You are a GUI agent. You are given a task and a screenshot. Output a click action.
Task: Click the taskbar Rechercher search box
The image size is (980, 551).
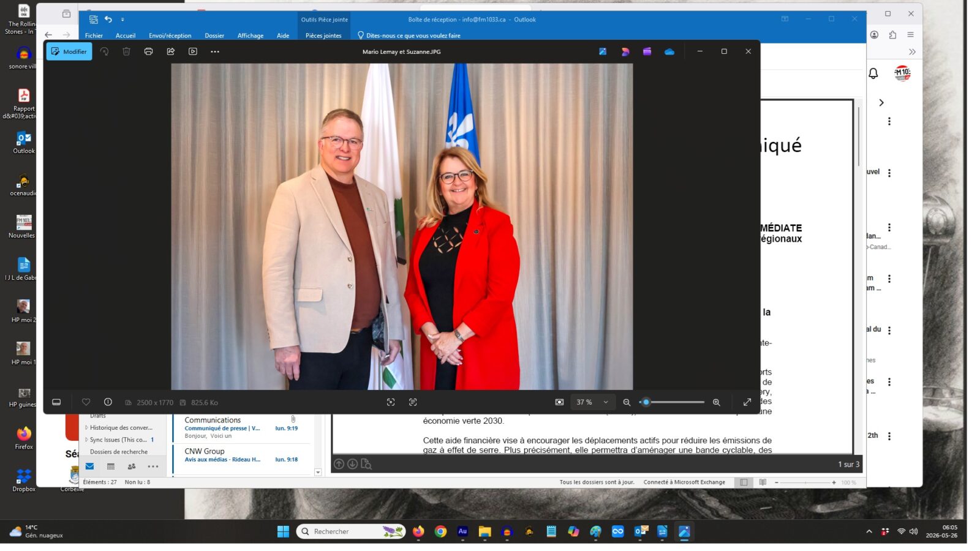(x=351, y=531)
